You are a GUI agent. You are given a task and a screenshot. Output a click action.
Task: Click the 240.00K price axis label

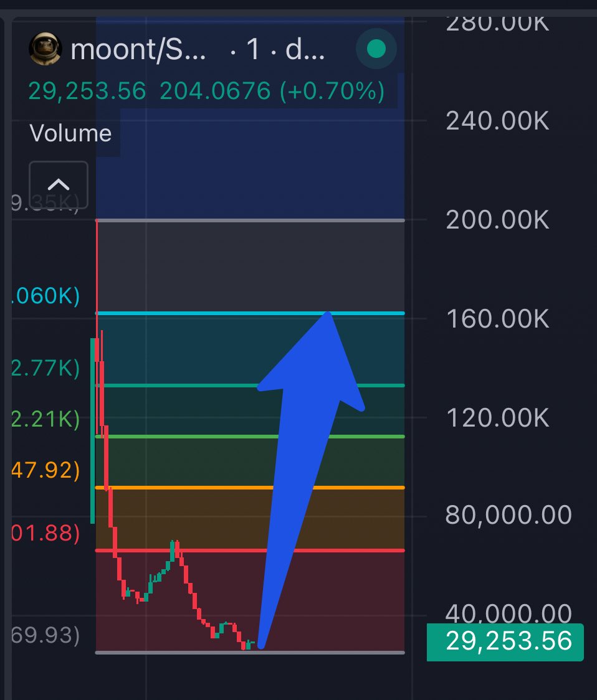click(497, 121)
